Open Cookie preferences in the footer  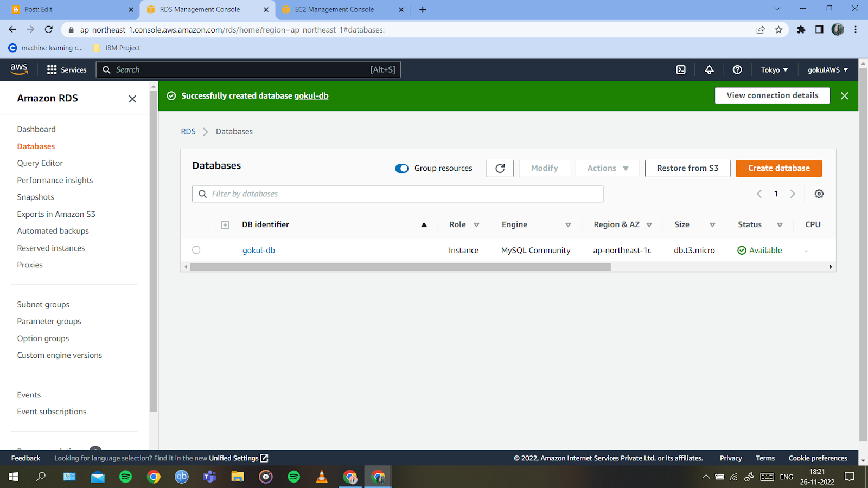(818, 458)
